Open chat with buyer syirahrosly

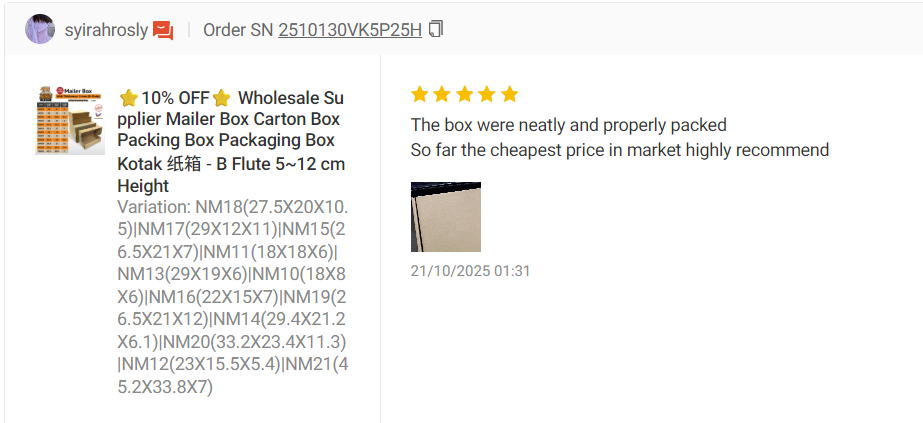(163, 30)
